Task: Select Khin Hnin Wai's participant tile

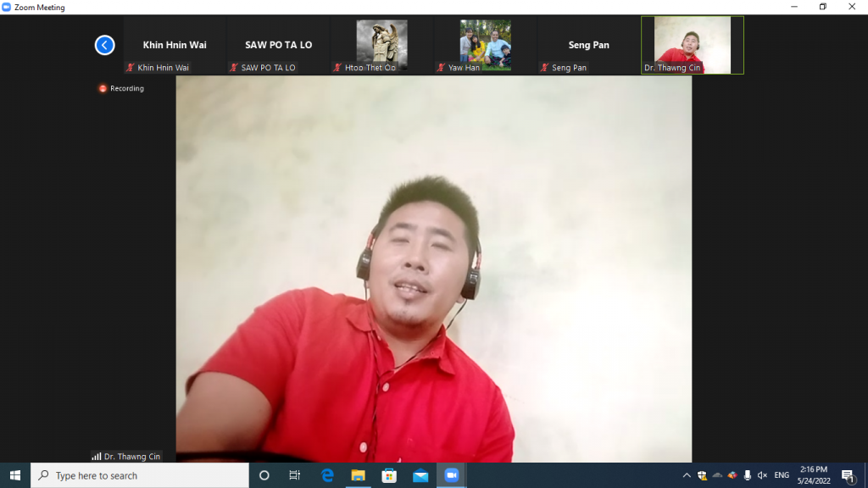Action: tap(175, 45)
